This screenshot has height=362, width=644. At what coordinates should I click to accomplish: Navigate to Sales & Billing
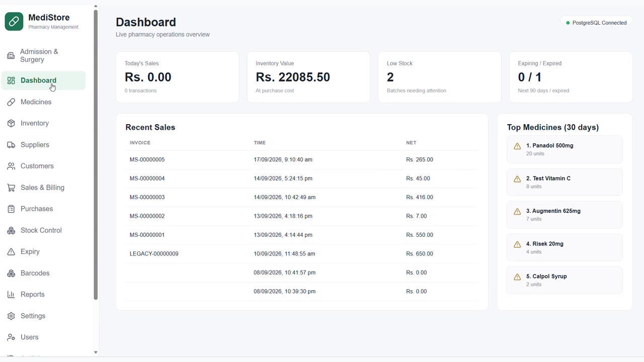tap(44, 188)
